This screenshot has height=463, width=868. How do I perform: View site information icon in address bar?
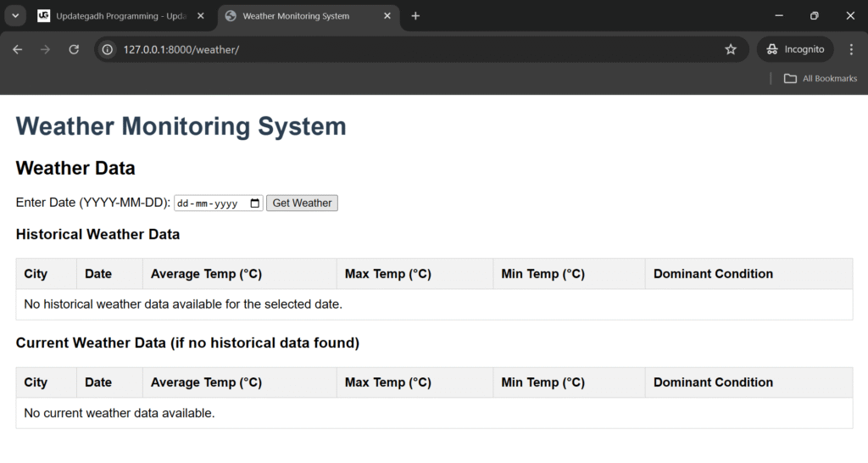[108, 50]
